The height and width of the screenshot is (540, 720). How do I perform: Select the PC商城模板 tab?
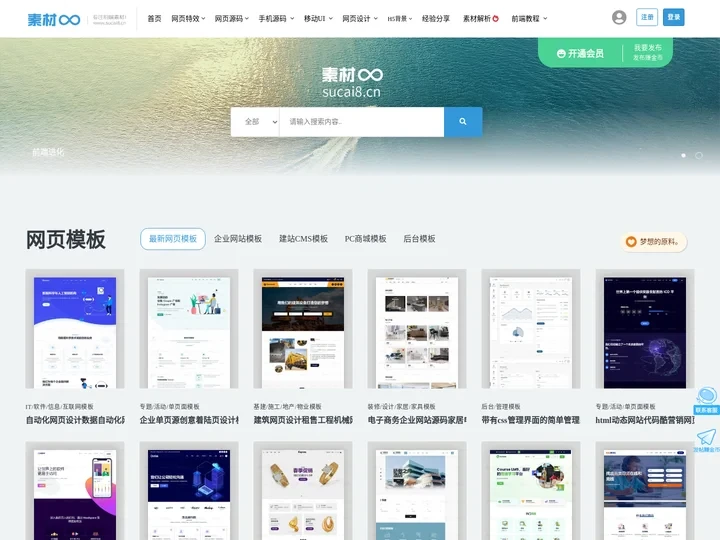pos(366,239)
